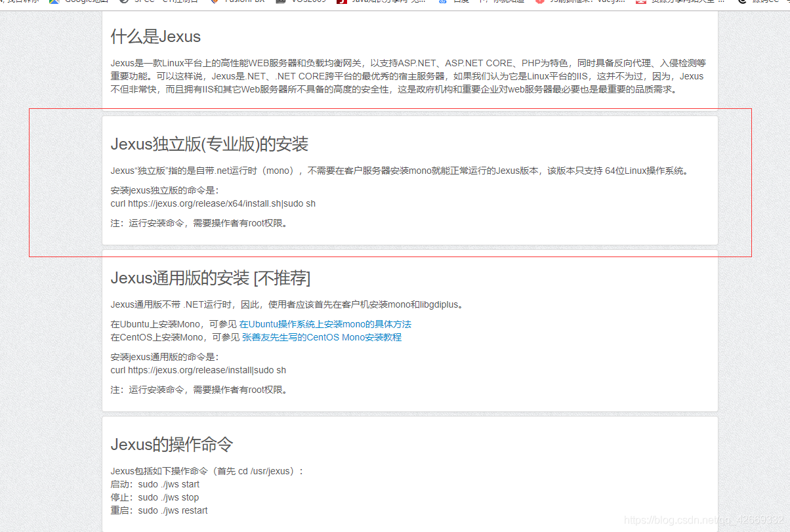This screenshot has height=532, width=790.
Task: Click the 'Jexus通用版的安装 [不推荐]' heading
Action: (211, 278)
